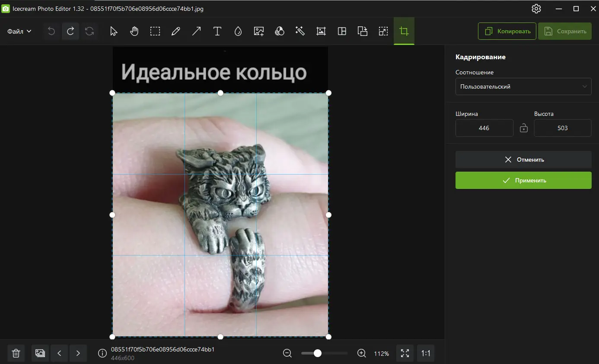Open the blur/drop tool
The image size is (599, 364).
point(238,31)
